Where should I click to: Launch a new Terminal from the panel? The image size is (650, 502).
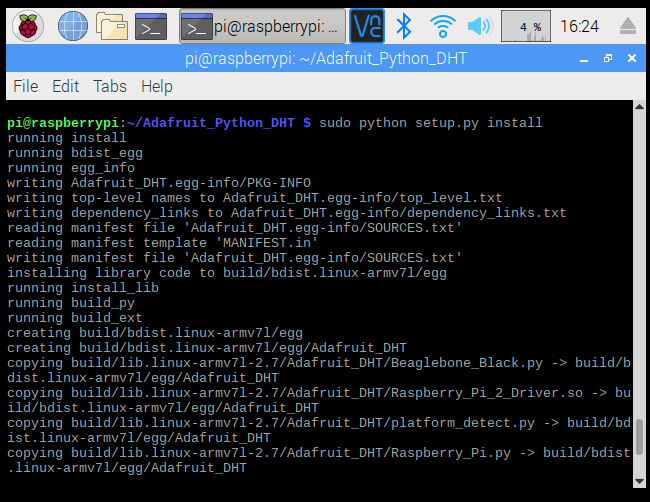(151, 27)
